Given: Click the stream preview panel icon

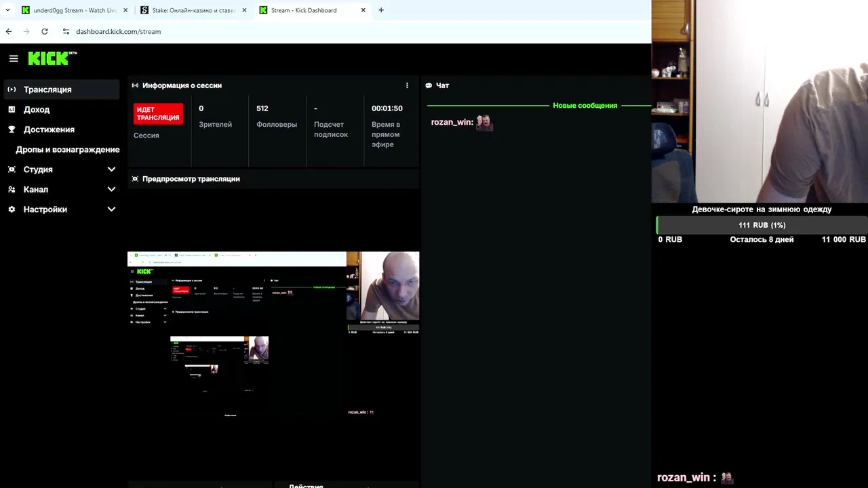Looking at the screenshot, I should tap(135, 179).
